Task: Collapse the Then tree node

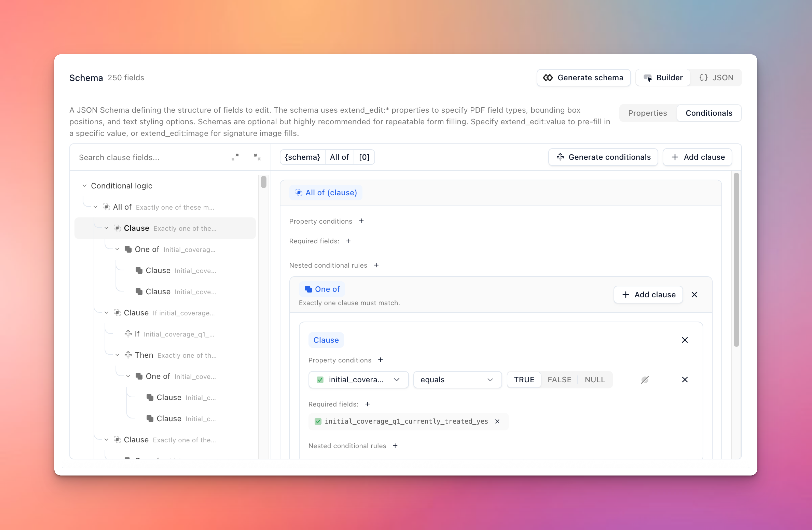Action: coord(117,355)
